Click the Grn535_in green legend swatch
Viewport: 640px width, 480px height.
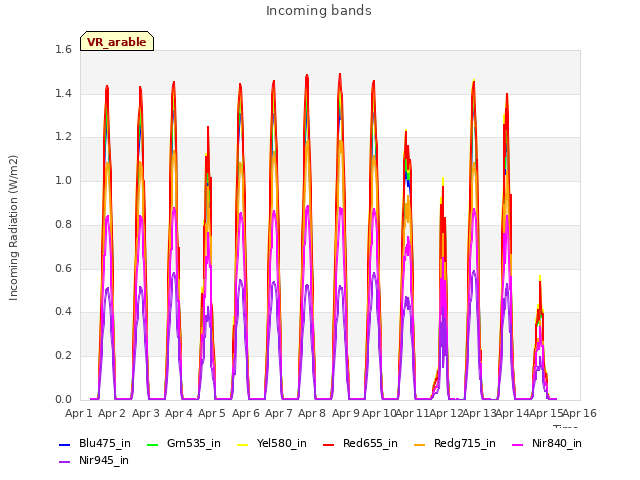(152, 444)
